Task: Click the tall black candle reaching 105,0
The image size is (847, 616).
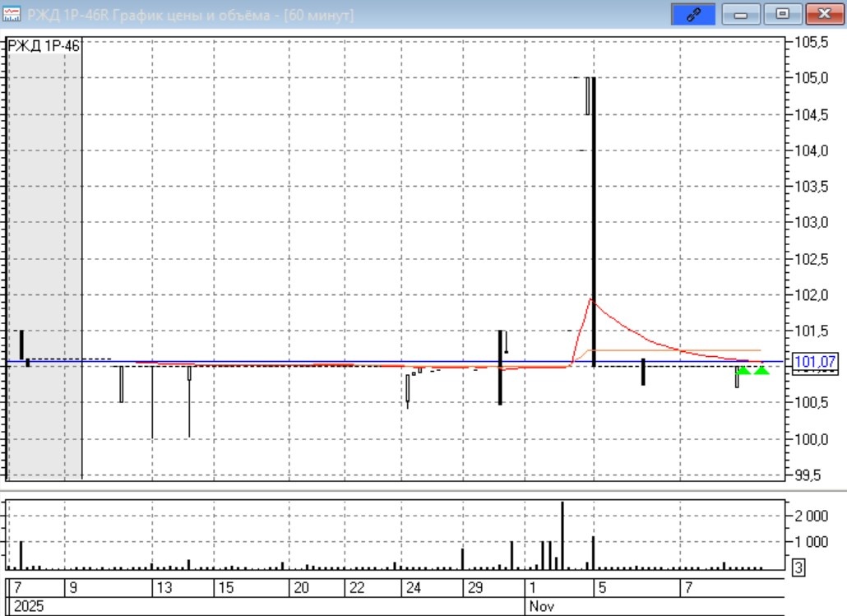Action: [594, 222]
